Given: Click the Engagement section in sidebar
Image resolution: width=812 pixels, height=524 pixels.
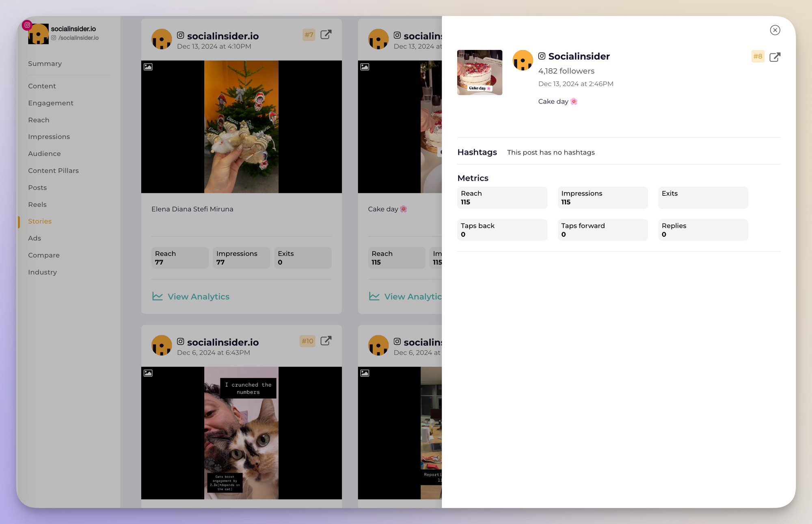Looking at the screenshot, I should [x=50, y=102].
